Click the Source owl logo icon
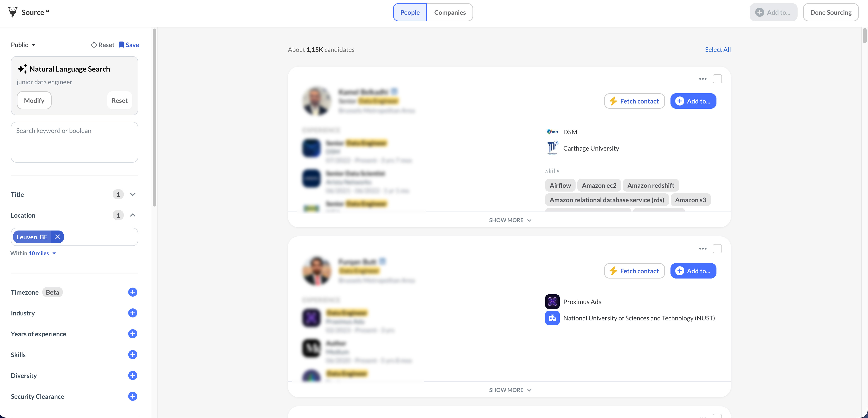This screenshot has width=868, height=418. [x=12, y=12]
